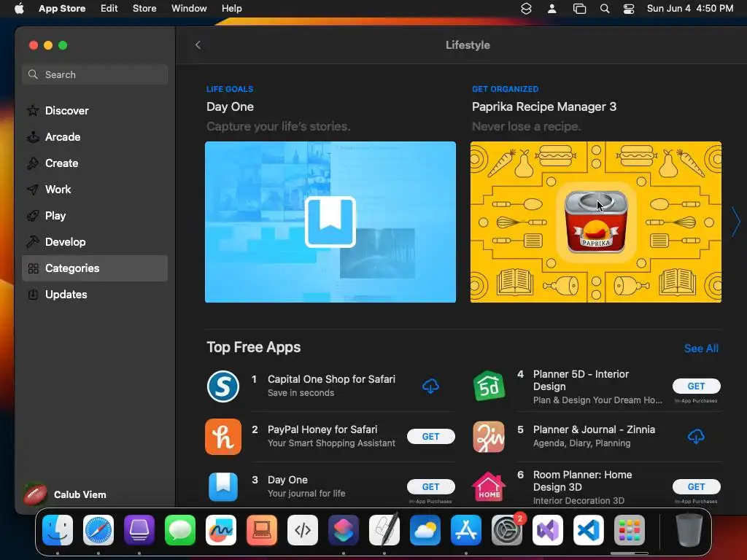Viewport: 747px width, 560px height.
Task: Open the Arcade section
Action: coord(94,136)
